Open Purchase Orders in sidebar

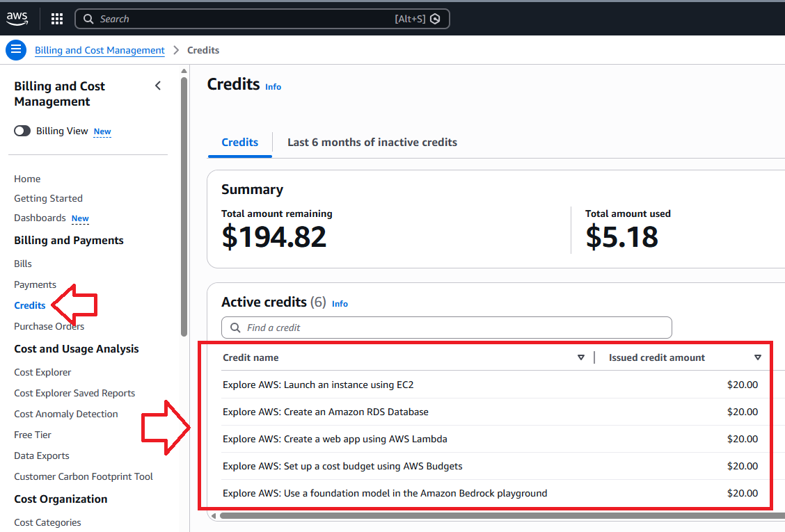(49, 326)
